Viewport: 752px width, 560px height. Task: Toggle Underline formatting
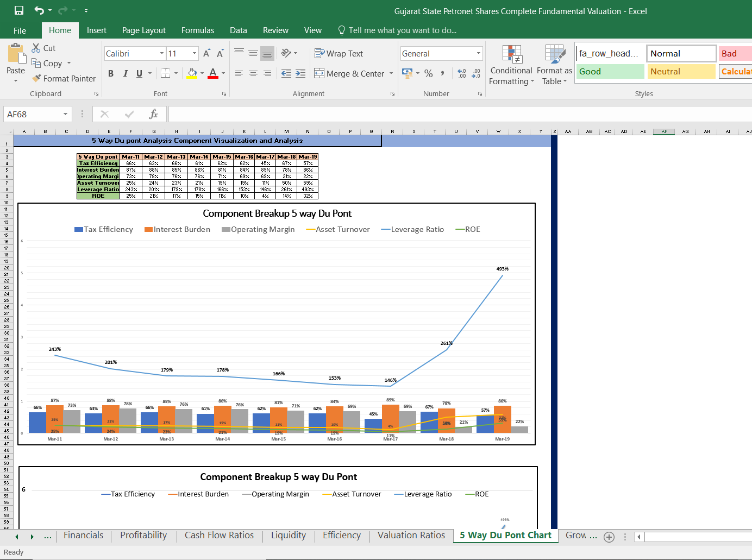140,73
